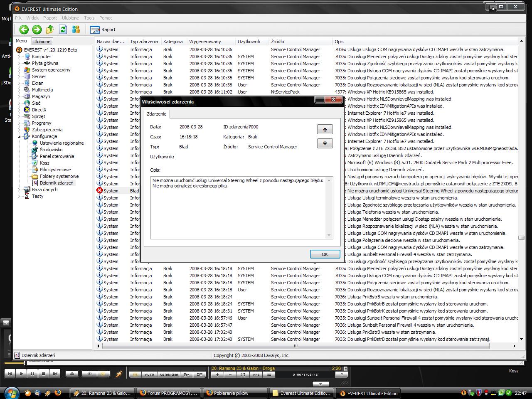The width and height of the screenshot is (532, 399).
Task: Click the previous track button in media player
Action: point(10,374)
